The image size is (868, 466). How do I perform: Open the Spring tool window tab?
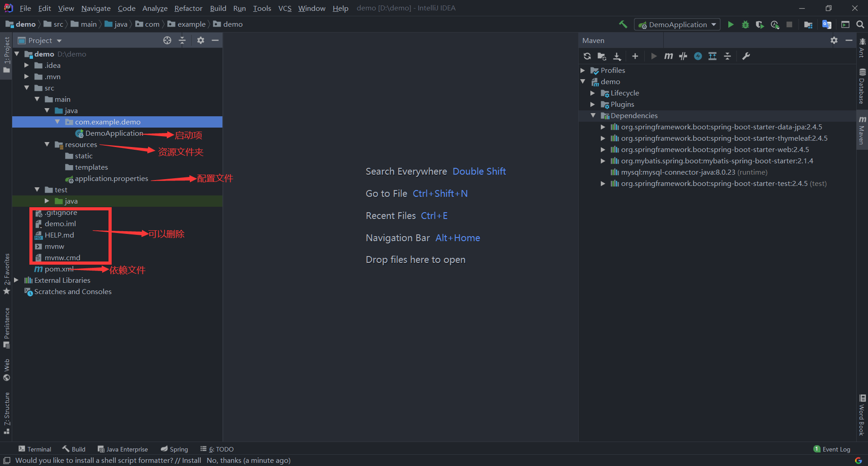pyautogui.click(x=175, y=449)
